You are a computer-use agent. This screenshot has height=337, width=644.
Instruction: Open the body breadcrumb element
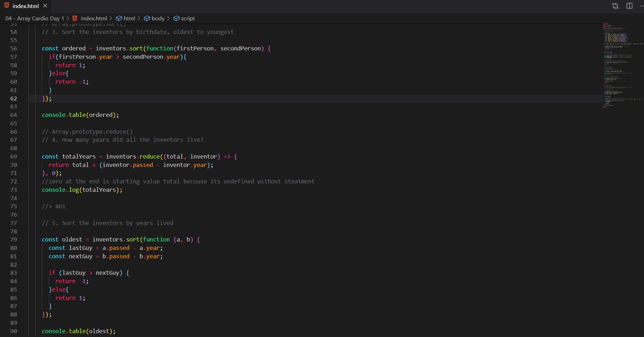coord(158,18)
